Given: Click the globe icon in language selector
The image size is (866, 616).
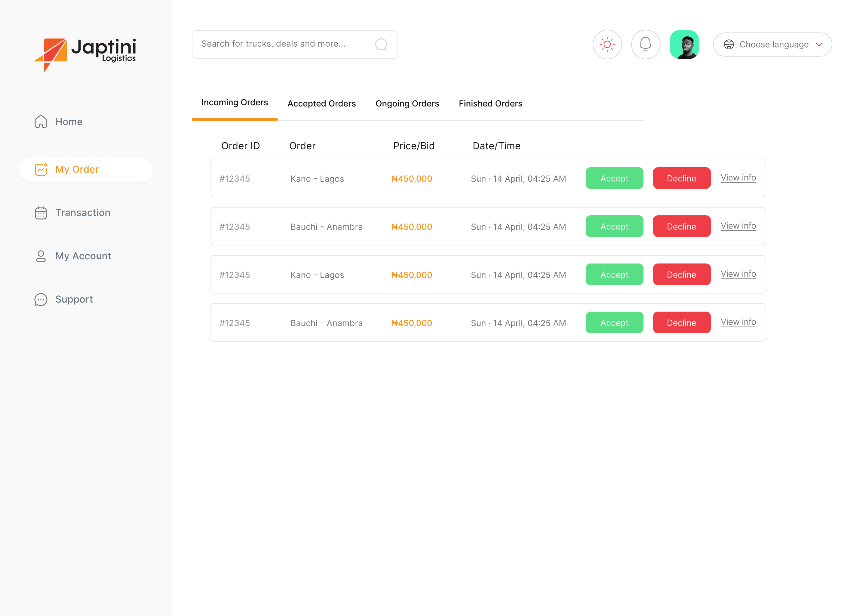Looking at the screenshot, I should click(x=728, y=45).
